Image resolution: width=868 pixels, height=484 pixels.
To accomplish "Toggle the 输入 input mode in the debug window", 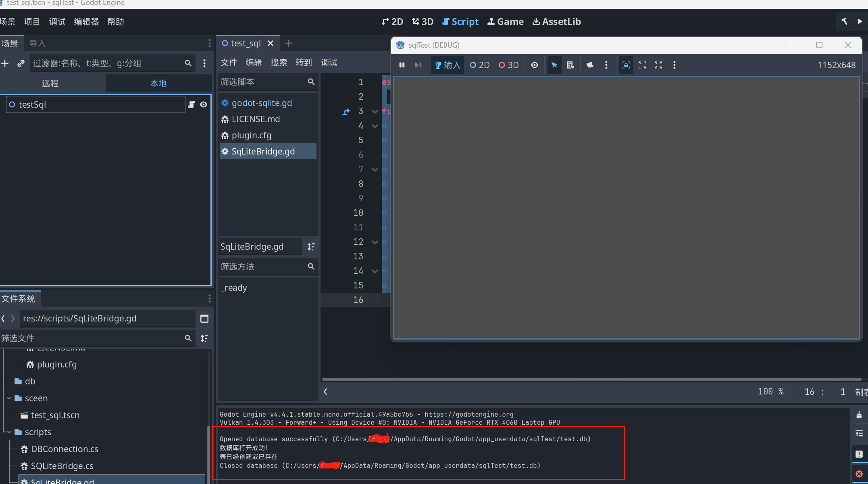I will coord(448,65).
